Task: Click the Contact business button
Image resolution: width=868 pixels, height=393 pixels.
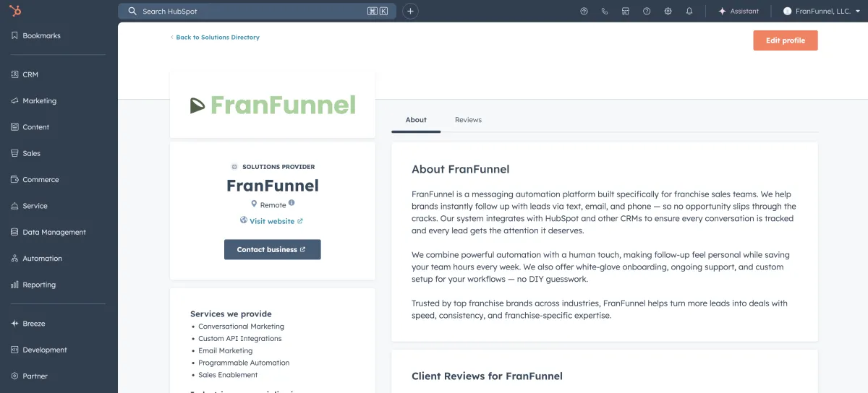Action: 273,249
